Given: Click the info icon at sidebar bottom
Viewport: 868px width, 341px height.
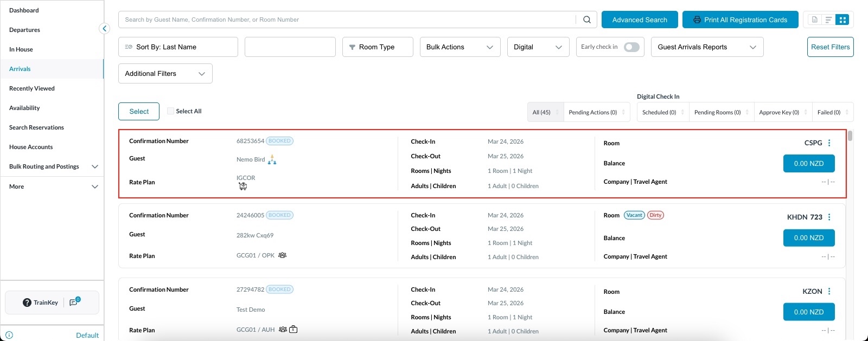Looking at the screenshot, I should point(9,335).
